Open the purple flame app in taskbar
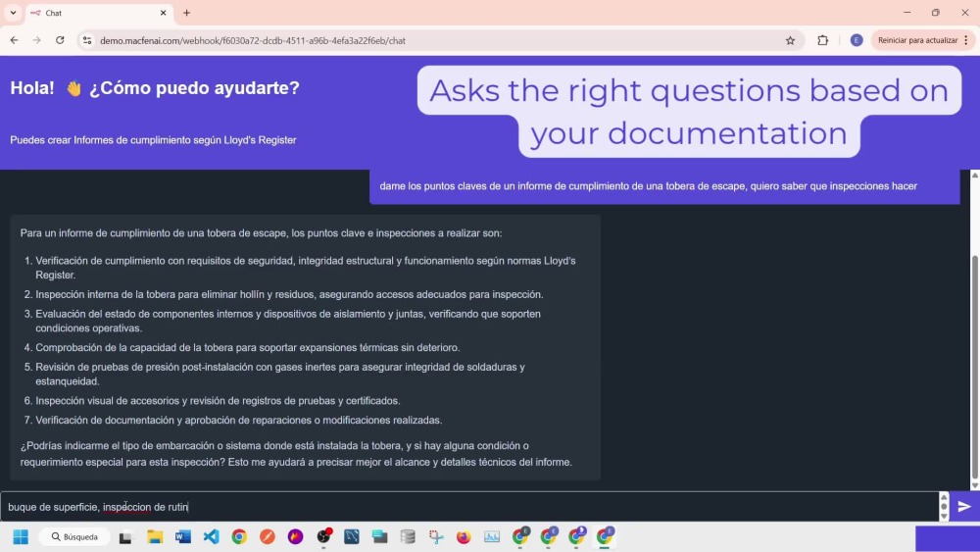The width and height of the screenshot is (980, 552). tap(295, 537)
